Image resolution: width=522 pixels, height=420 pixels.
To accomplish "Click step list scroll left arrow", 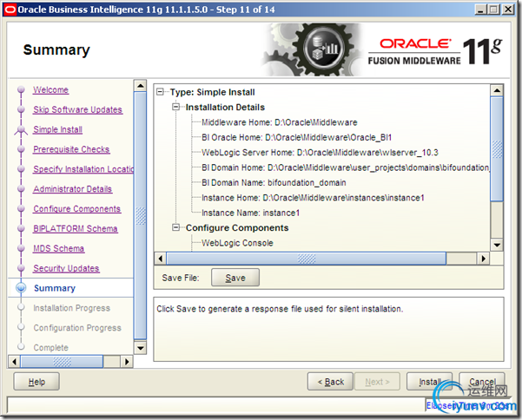I will (14, 362).
